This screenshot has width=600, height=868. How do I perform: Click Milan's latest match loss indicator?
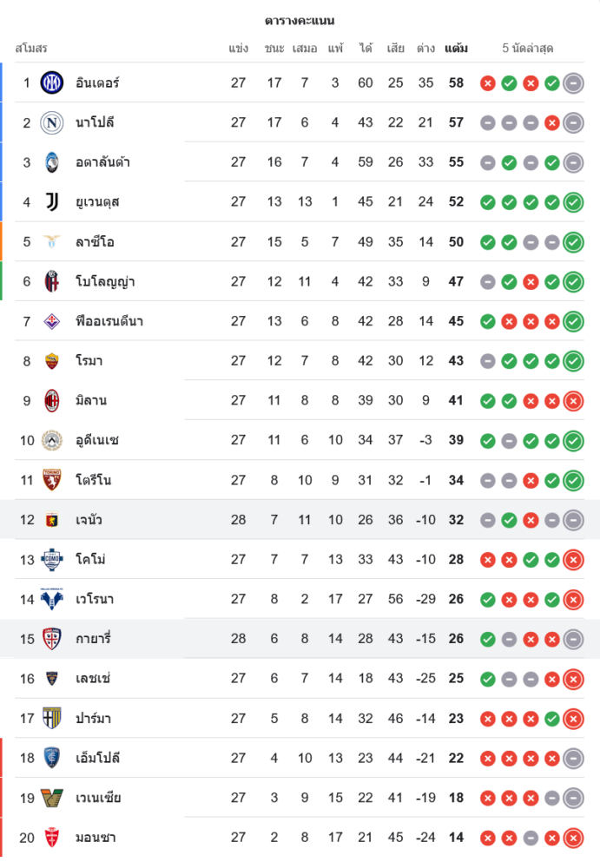573,401
